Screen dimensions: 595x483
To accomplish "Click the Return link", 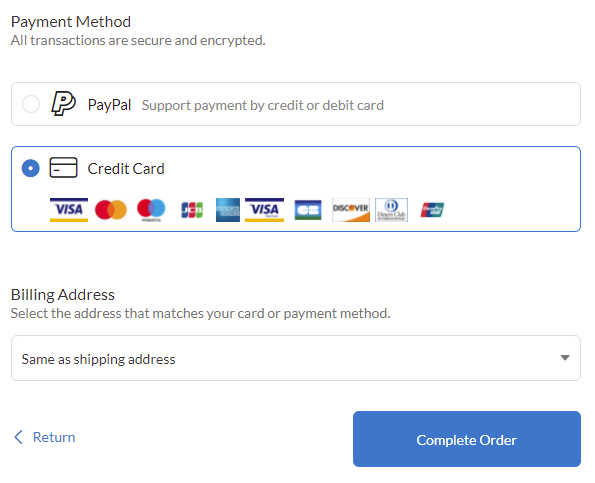I will click(54, 437).
